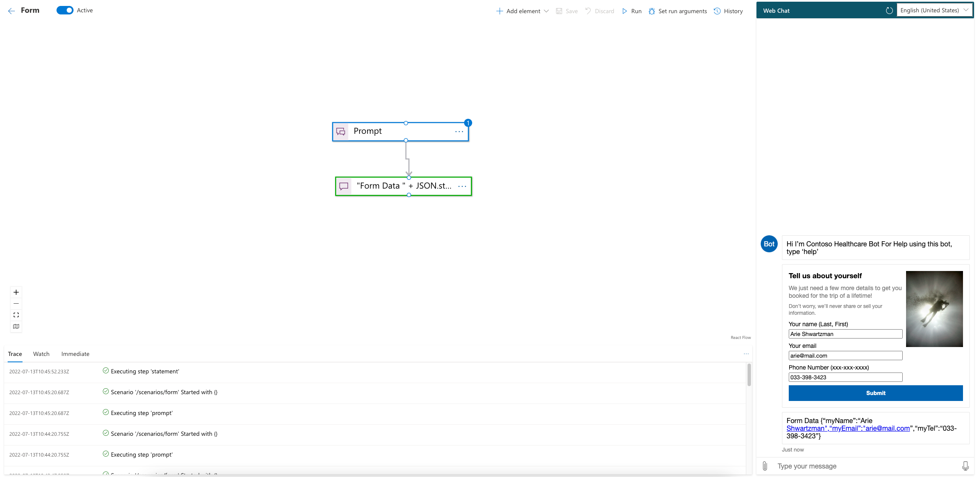Click the bot greeting message bubble
Image resolution: width=980 pixels, height=477 pixels.
pyautogui.click(x=875, y=248)
